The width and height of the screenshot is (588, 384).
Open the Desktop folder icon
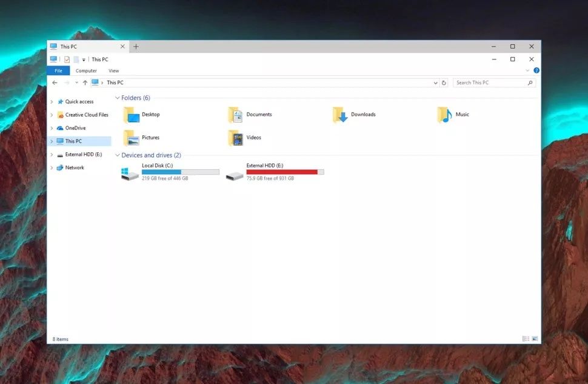pos(132,115)
